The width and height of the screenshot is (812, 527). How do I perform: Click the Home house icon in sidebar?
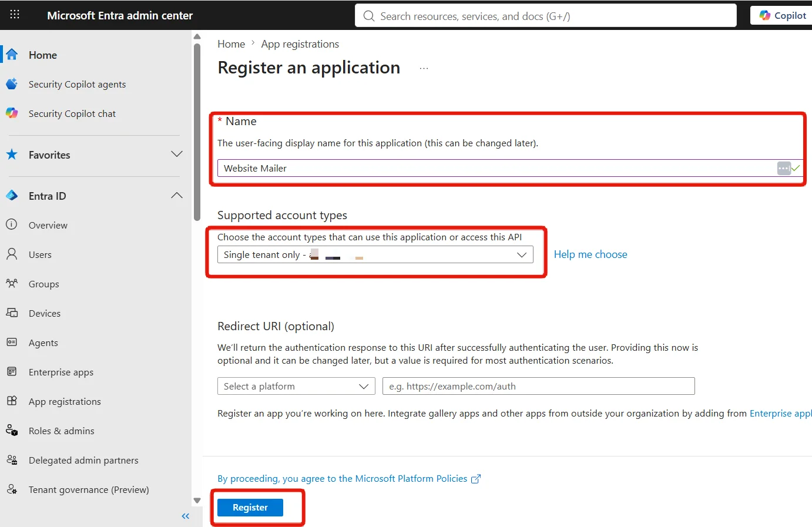pos(12,55)
